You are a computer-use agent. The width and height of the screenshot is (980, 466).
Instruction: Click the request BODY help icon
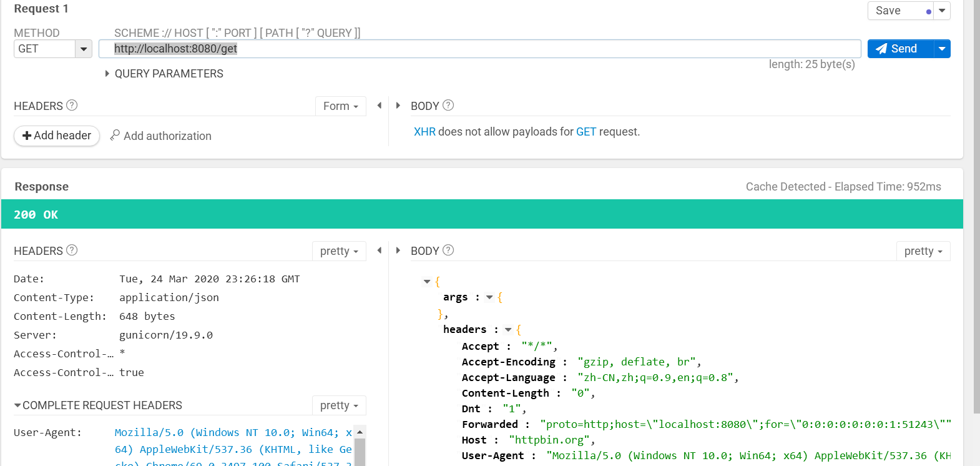pos(448,105)
